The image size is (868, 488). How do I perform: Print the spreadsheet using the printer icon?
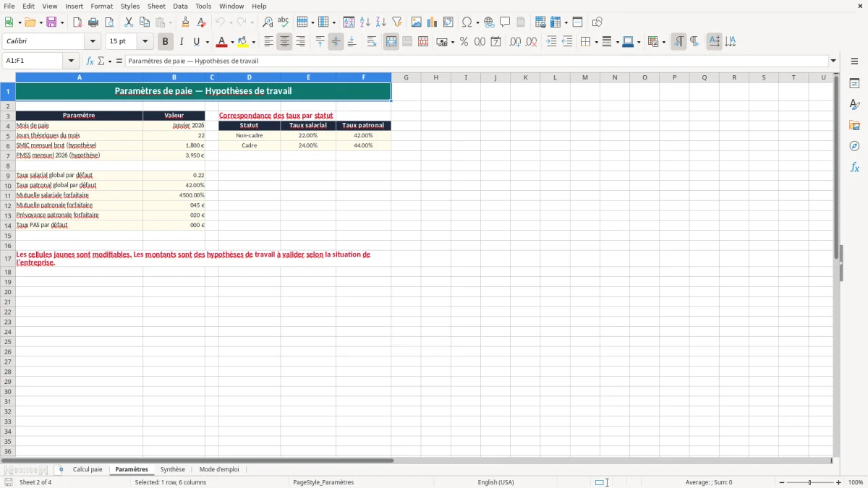coord(93,22)
